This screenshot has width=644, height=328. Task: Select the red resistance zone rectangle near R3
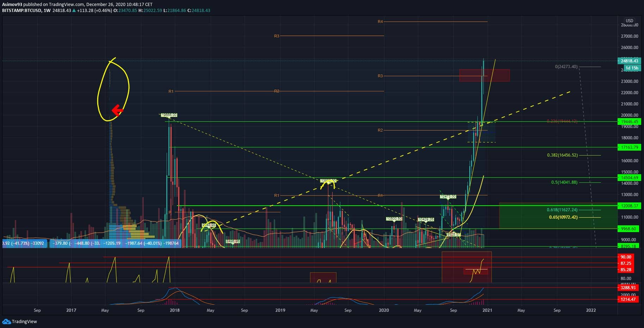484,75
